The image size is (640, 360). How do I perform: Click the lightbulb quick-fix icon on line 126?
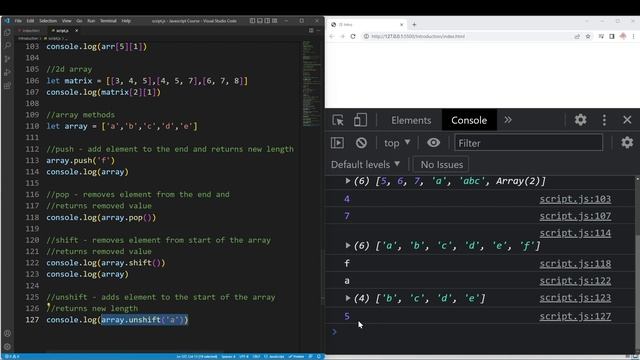49,305
